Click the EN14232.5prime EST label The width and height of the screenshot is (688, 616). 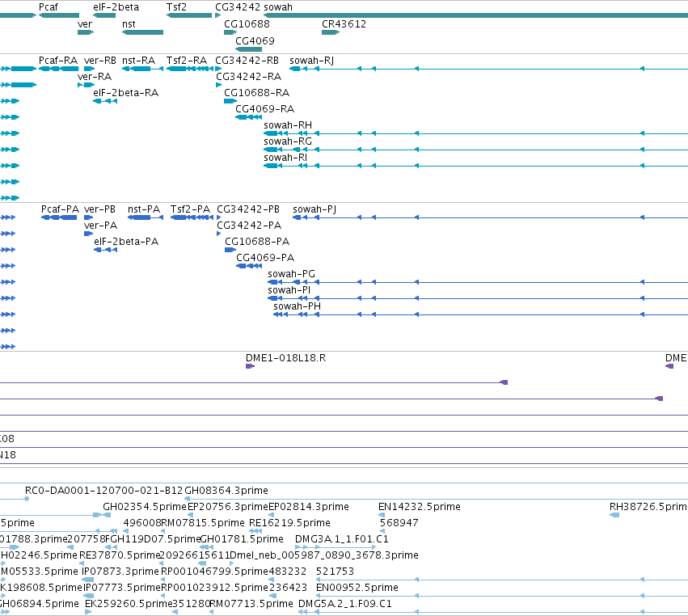[420, 507]
